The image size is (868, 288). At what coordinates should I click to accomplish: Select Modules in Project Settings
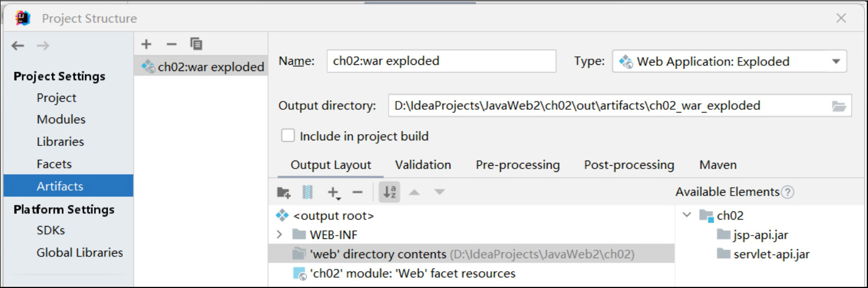pos(61,119)
